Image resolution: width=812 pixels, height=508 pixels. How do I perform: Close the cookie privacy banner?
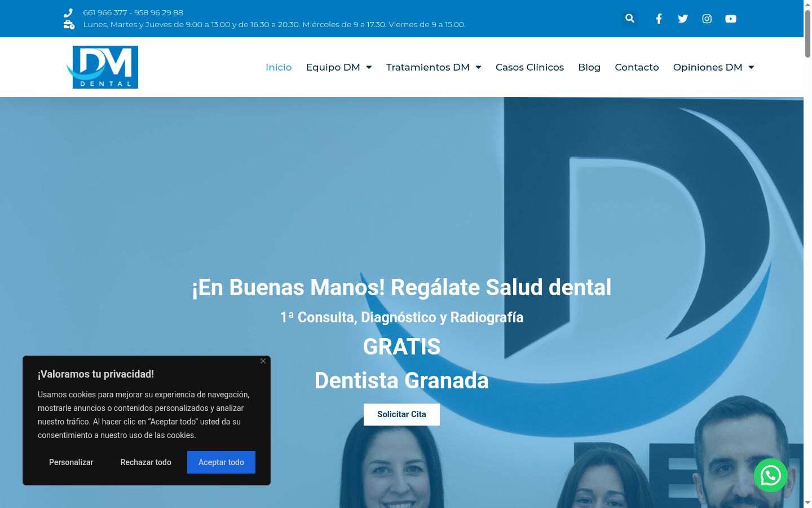[263, 361]
